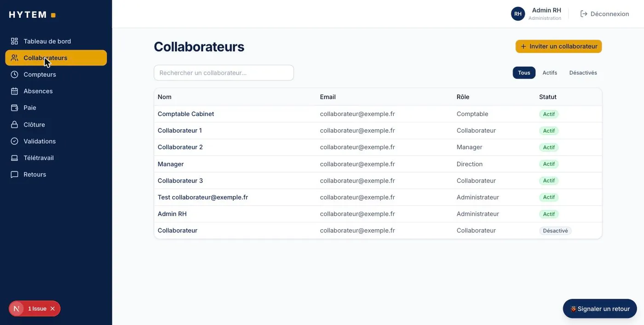Click the Rôle column header
The image size is (644, 325).
coord(463,97)
